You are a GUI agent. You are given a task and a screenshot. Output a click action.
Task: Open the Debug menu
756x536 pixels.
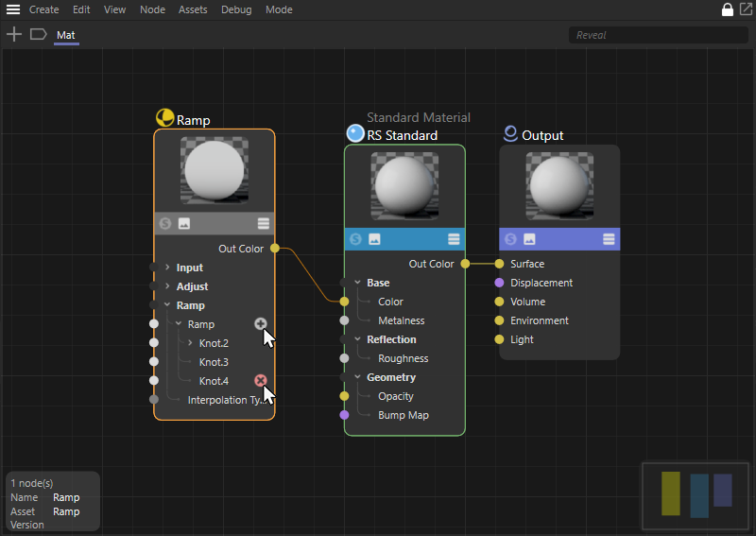click(236, 9)
